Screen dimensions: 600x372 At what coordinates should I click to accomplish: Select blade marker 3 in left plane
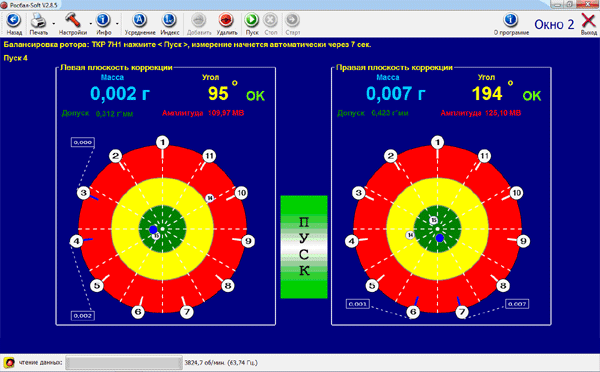pyautogui.click(x=83, y=193)
